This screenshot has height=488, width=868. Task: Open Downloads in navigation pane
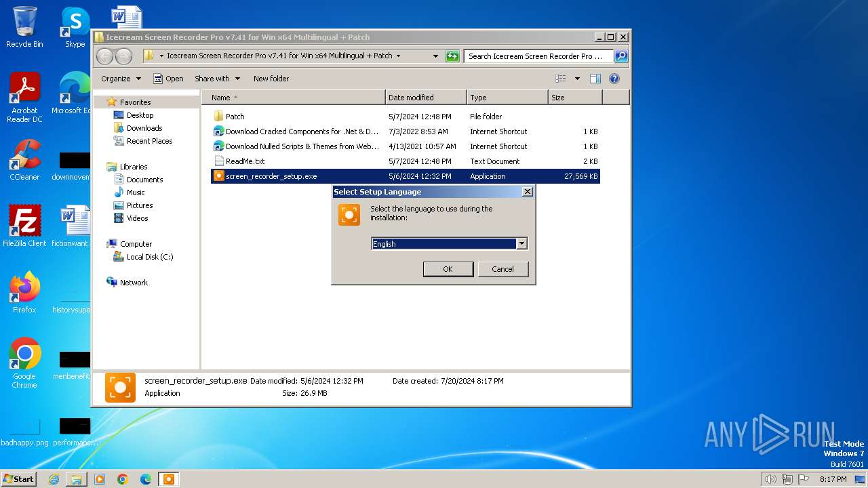144,128
